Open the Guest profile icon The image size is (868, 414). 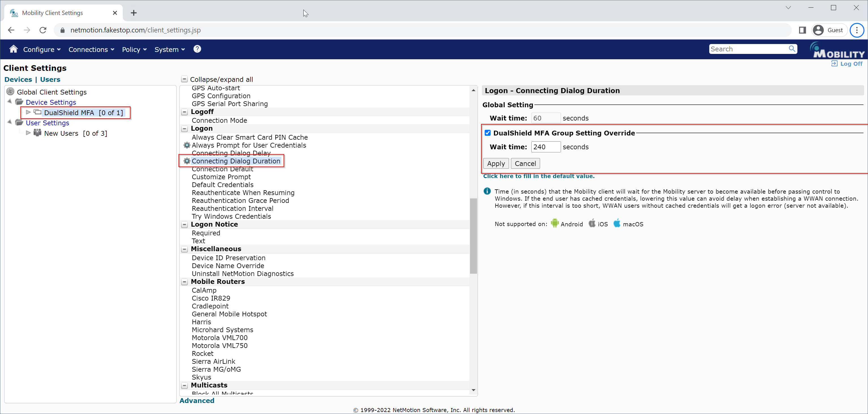tap(818, 30)
